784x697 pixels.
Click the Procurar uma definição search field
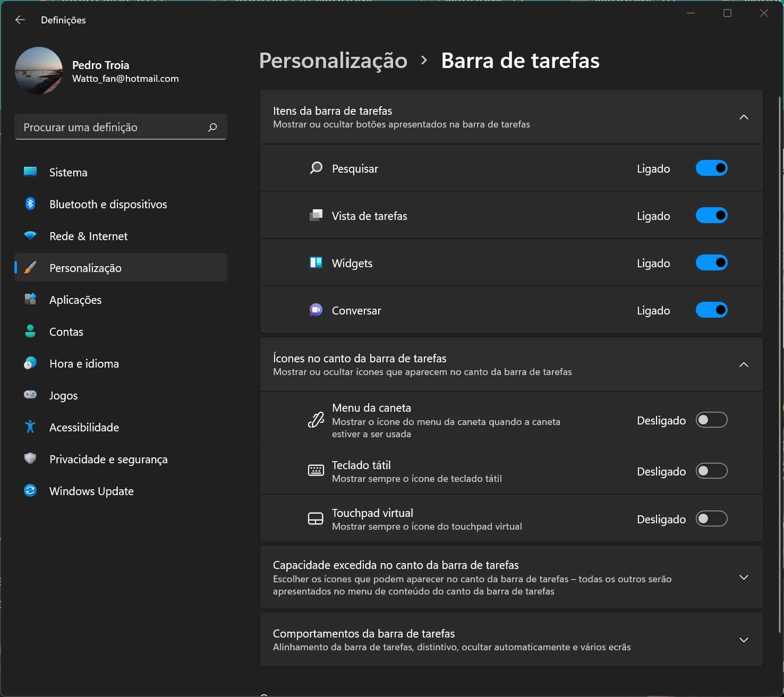coord(121,127)
